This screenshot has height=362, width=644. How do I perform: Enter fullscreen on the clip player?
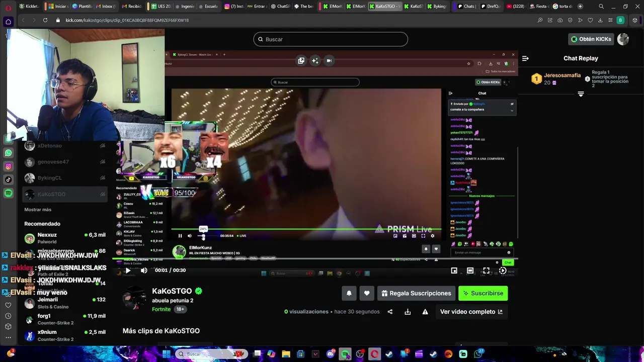click(486, 270)
